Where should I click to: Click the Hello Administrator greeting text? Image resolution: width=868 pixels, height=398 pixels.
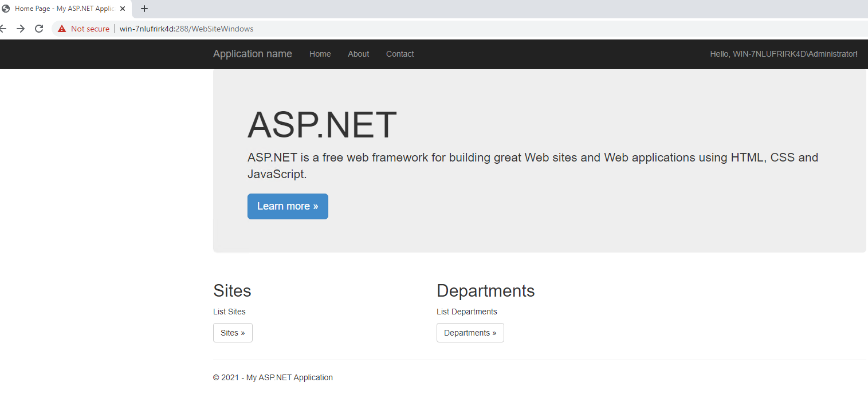[784, 54]
